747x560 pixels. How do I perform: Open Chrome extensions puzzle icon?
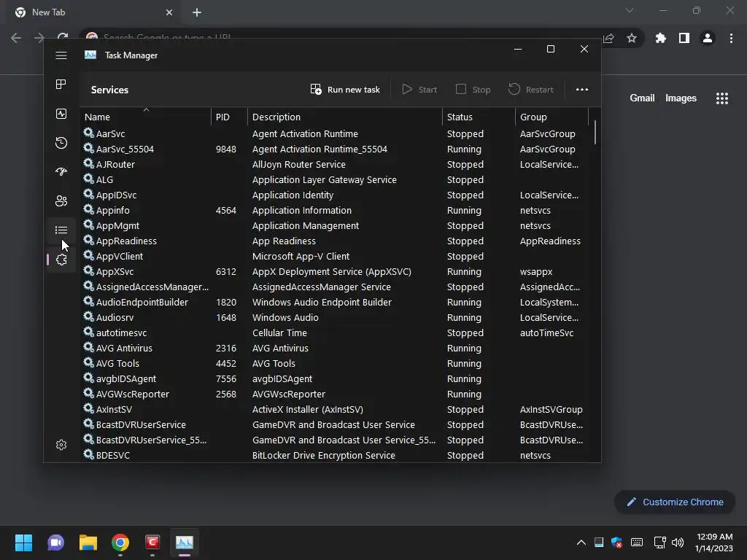click(660, 38)
